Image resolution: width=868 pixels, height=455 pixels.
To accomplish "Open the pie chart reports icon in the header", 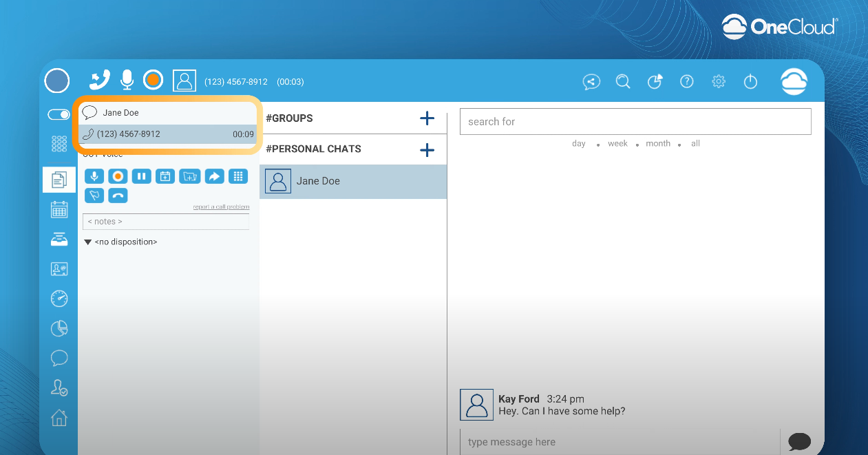I will 655,81.
